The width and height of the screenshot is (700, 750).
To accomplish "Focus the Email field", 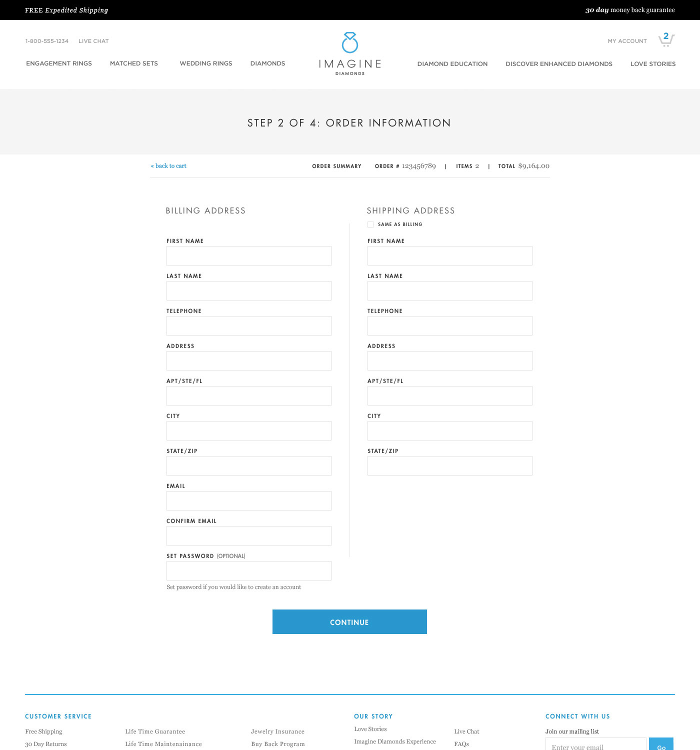I will click(249, 500).
